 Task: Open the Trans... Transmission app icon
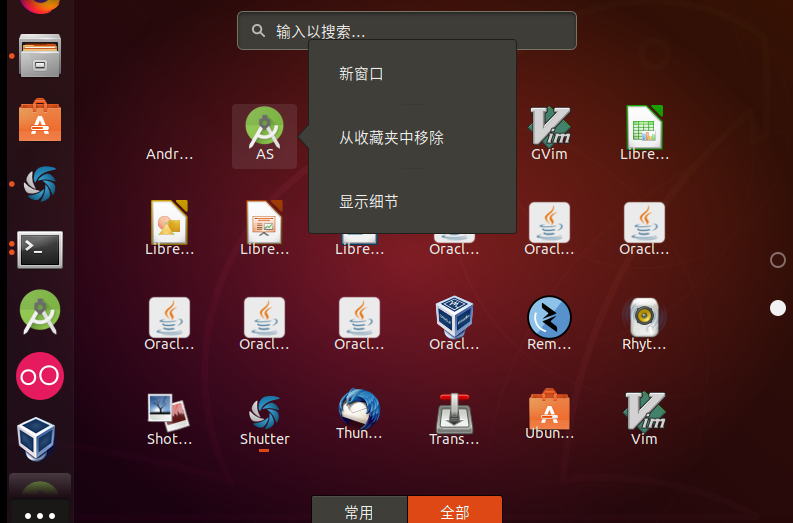click(x=454, y=419)
